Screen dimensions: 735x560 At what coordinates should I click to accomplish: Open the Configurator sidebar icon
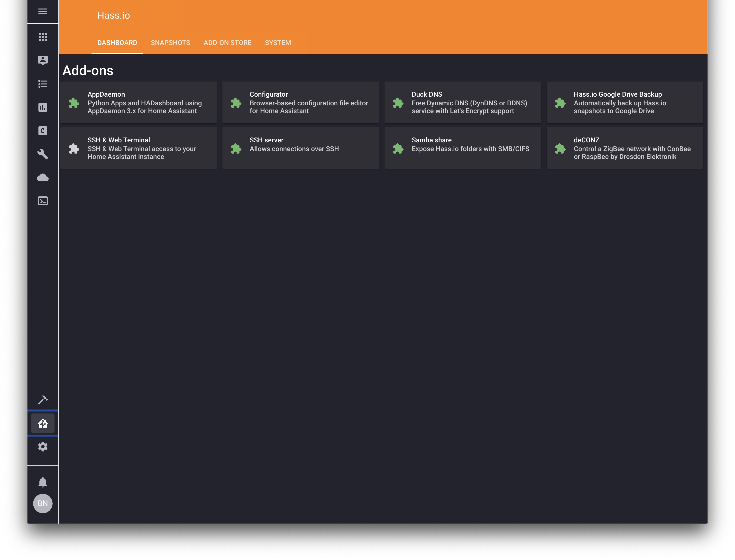point(43,131)
